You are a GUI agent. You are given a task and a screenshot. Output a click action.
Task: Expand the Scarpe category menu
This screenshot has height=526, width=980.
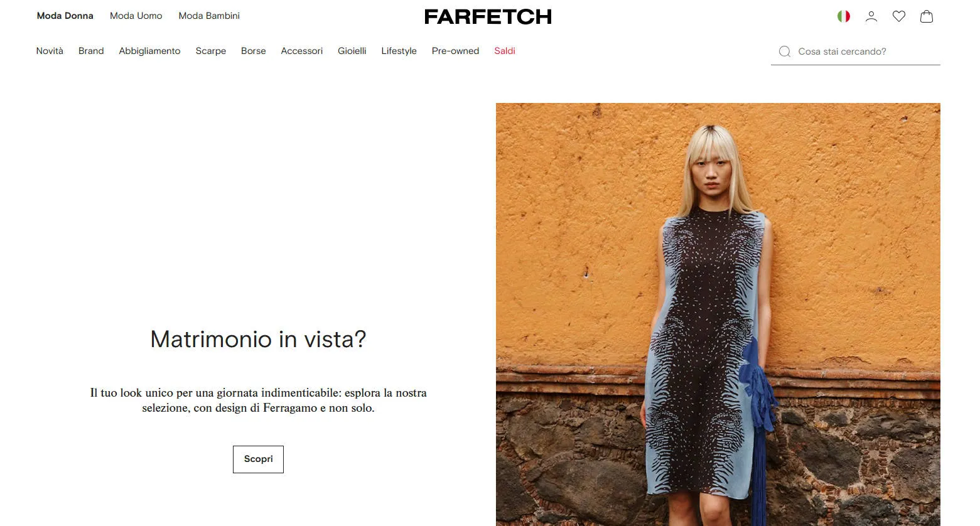coord(211,51)
